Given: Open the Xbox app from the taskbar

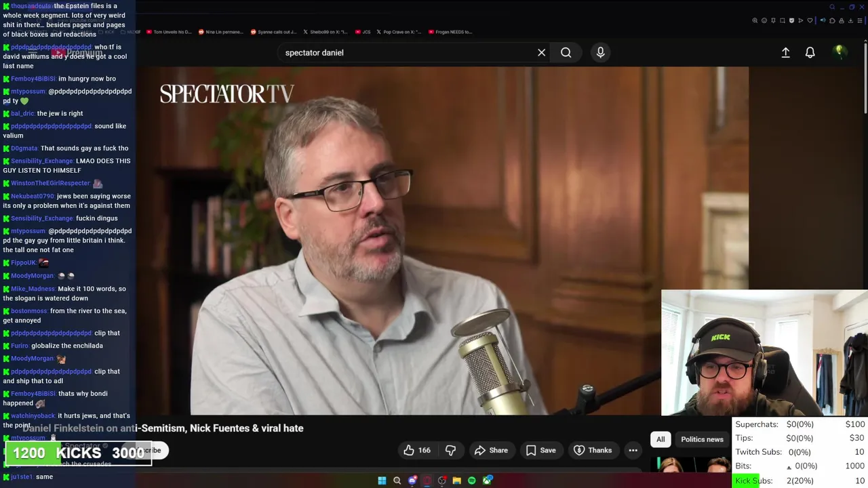Looking at the screenshot, I should coord(487,481).
